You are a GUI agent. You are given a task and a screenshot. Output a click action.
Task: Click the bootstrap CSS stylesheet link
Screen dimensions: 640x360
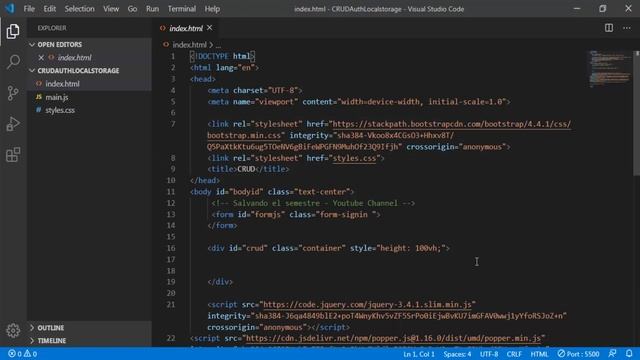451,124
